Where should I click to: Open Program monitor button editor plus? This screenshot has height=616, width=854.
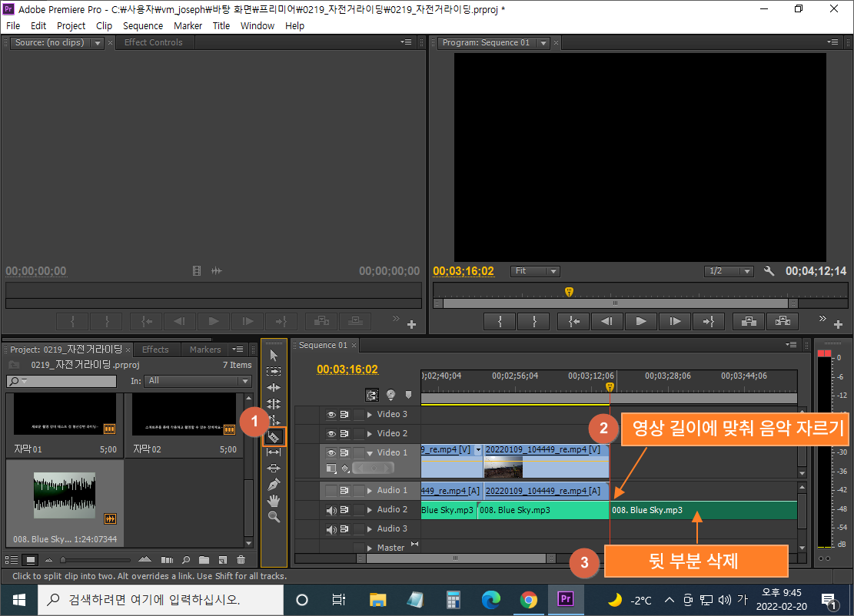[838, 324]
